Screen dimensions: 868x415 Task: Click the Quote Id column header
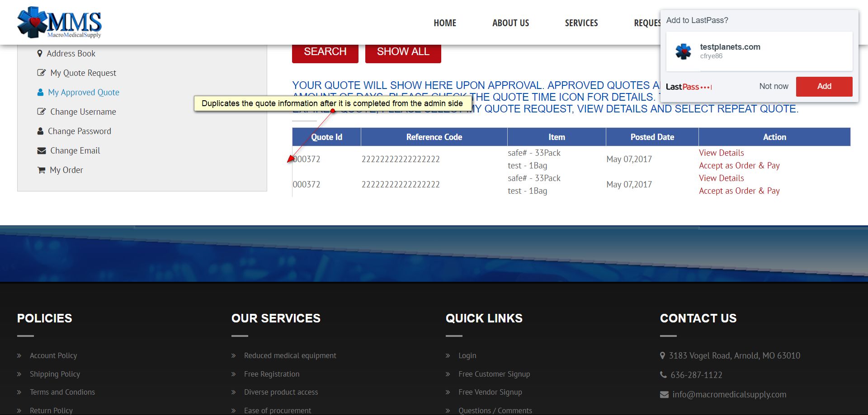pos(326,137)
